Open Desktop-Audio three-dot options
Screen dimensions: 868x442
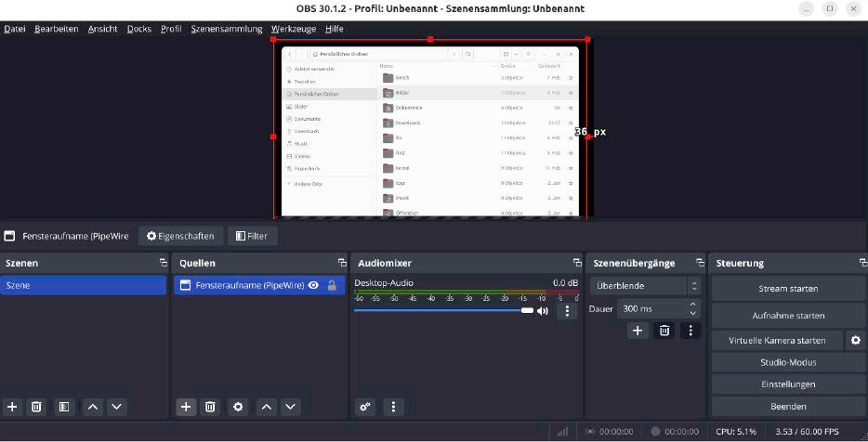pyautogui.click(x=567, y=311)
